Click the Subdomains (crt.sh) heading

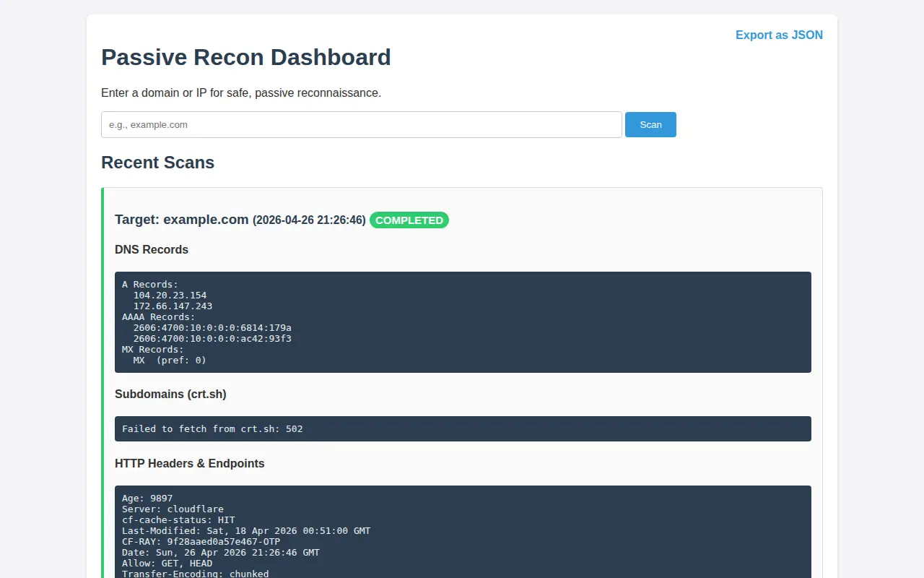pos(170,394)
